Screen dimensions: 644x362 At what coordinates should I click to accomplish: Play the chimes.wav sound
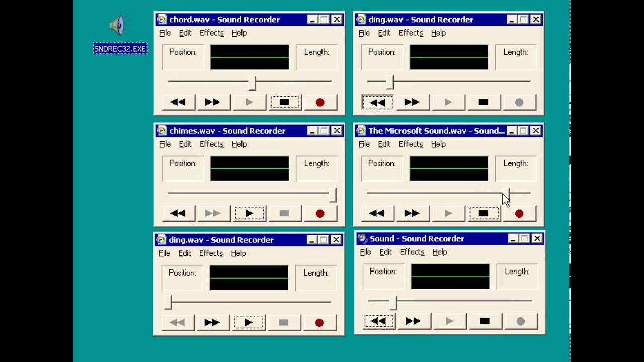coord(250,213)
